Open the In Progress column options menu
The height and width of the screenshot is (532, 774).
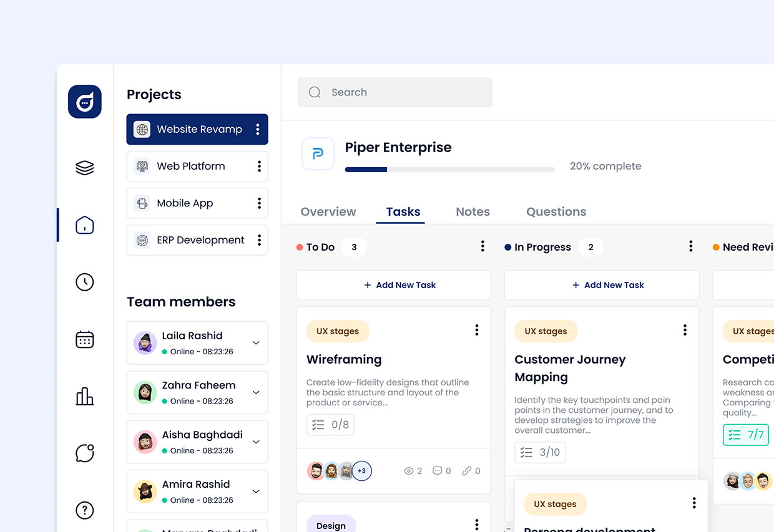[x=690, y=246]
